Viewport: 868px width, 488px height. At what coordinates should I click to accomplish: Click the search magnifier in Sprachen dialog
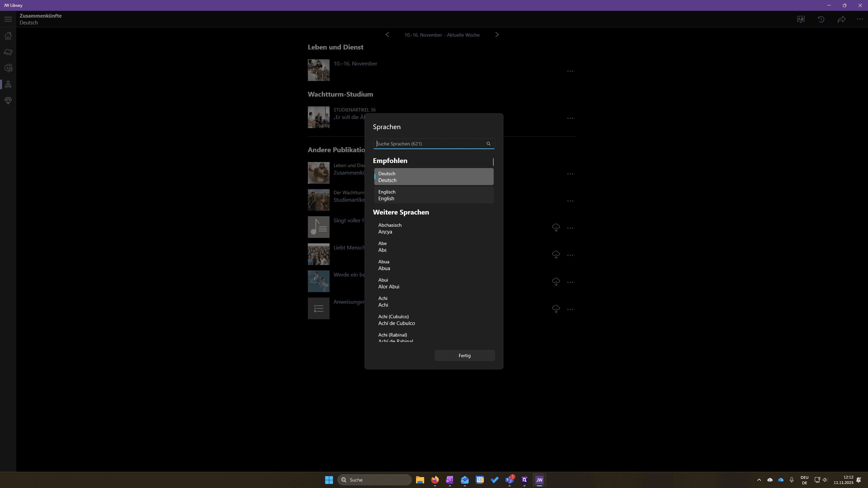pyautogui.click(x=489, y=144)
